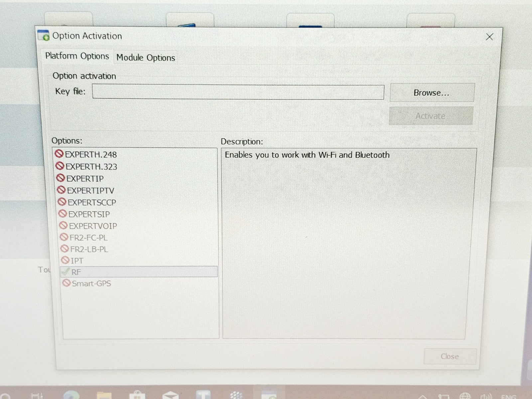This screenshot has height=399, width=532.
Task: Open File Explorer from the taskbar
Action: pos(104,395)
